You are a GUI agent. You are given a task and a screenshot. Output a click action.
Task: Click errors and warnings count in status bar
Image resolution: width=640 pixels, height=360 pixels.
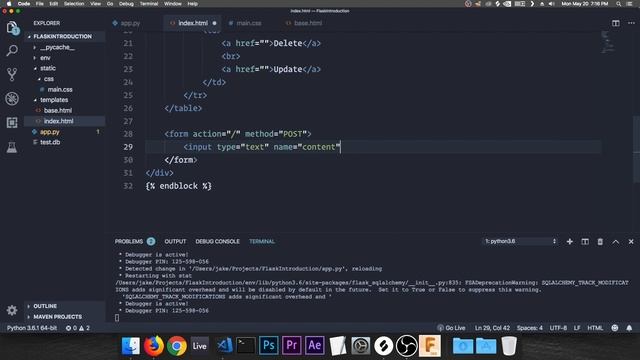[x=78, y=328]
